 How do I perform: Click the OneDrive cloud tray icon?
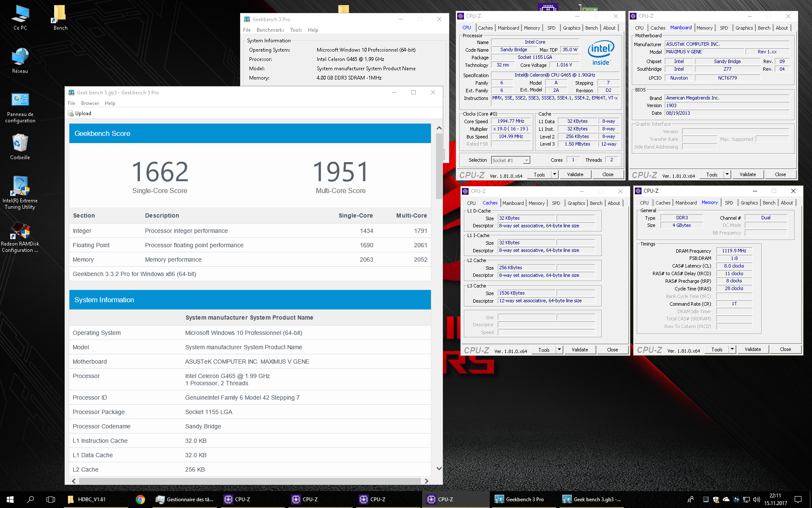(x=726, y=500)
